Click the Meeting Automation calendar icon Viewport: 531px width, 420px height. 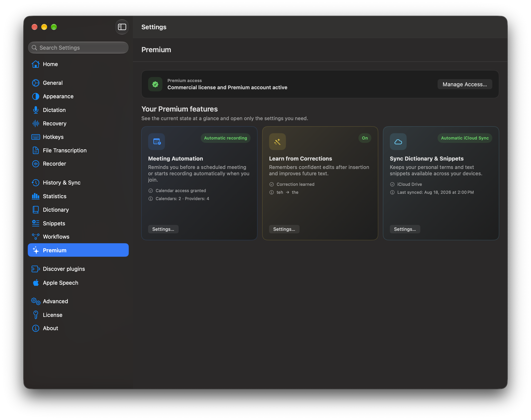click(157, 142)
